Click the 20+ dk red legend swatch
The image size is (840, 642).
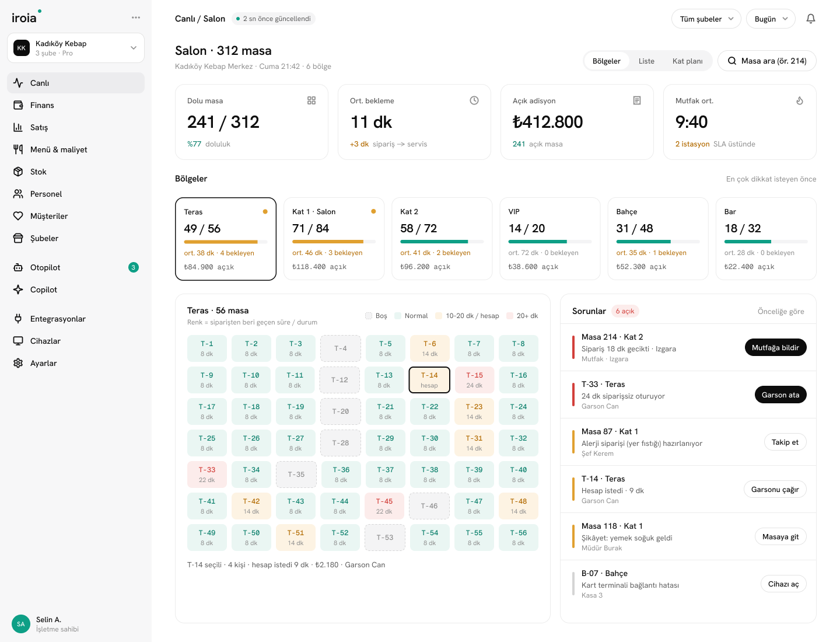tap(510, 316)
